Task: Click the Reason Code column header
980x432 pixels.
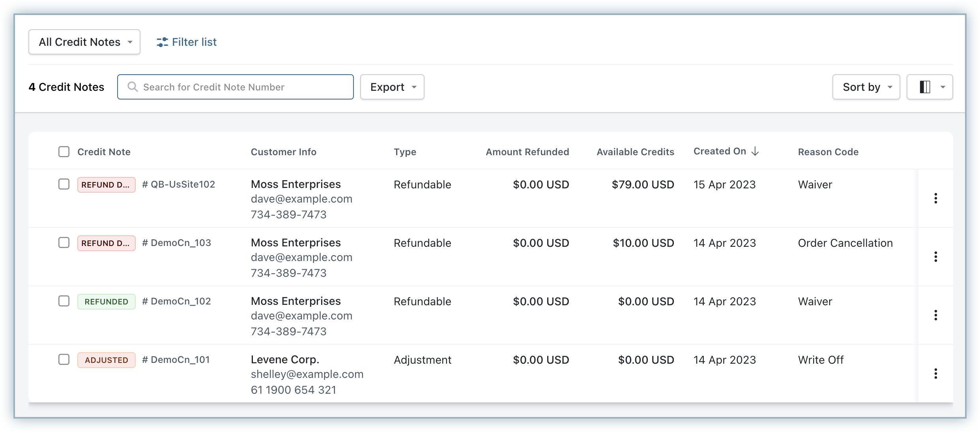Action: (828, 152)
